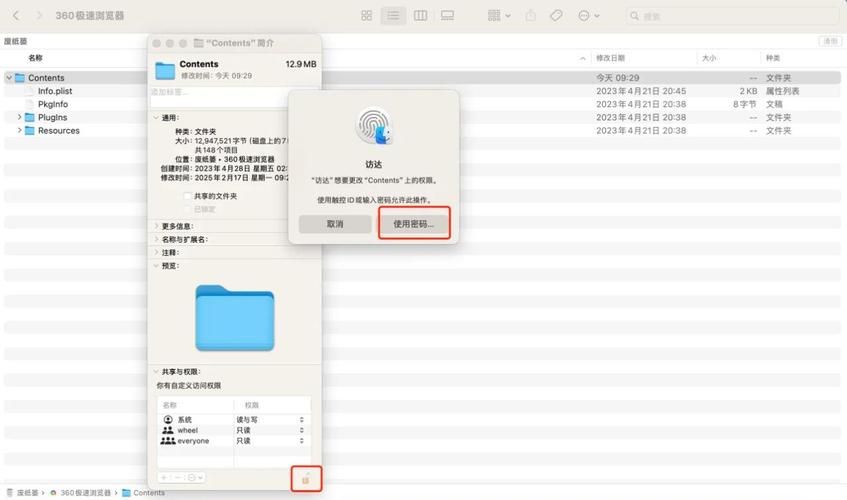Switch Finder to gallery view
The height and width of the screenshot is (500, 847).
coord(447,16)
